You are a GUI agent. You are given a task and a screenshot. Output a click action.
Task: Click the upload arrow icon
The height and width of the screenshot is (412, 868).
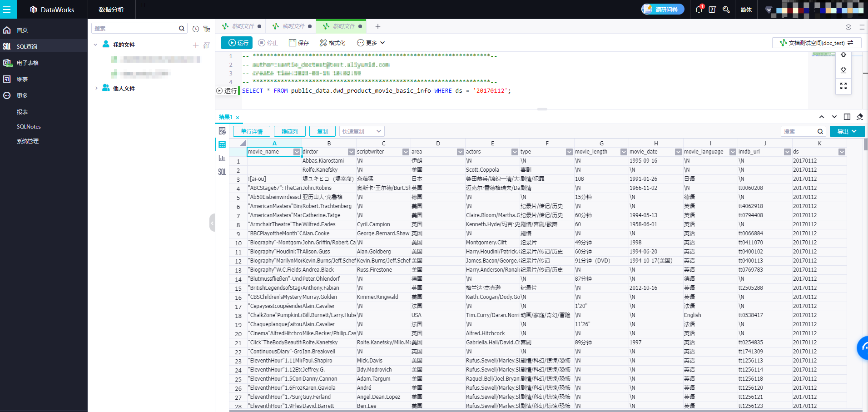pos(843,55)
